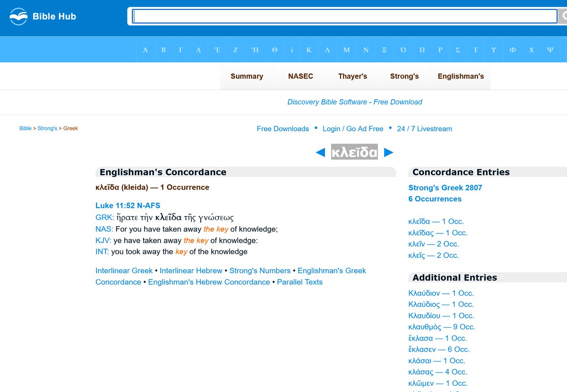Focus the Bible Hub search field
The height and width of the screenshot is (392, 567).
coord(345,17)
